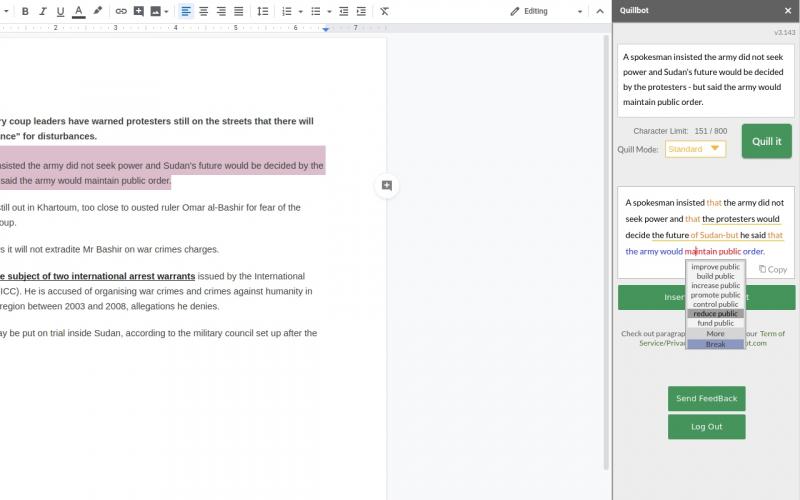
Task: Click the insert link icon
Action: pyautogui.click(x=121, y=11)
